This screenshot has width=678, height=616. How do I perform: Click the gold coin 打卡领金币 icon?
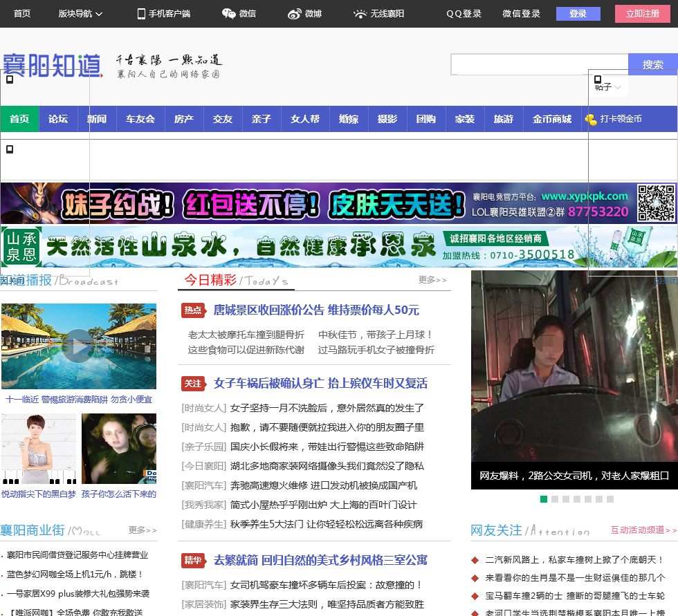tap(591, 120)
